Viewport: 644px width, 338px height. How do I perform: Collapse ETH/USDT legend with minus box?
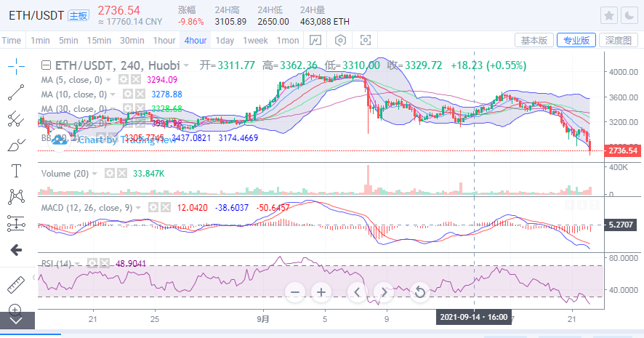47,65
